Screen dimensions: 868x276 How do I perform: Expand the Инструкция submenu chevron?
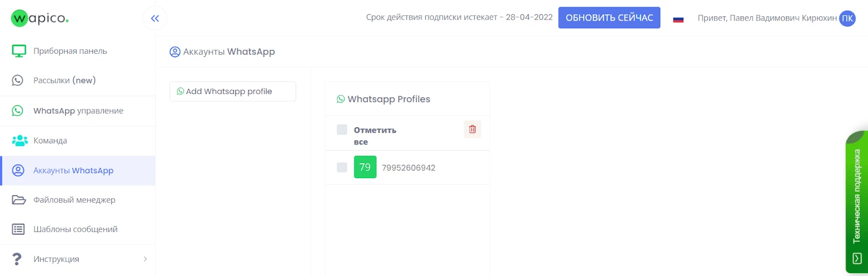tap(145, 259)
